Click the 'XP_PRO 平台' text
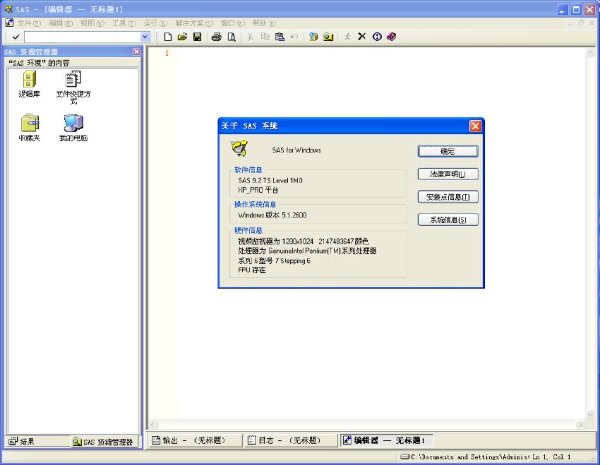The width and height of the screenshot is (600, 465). tap(258, 190)
